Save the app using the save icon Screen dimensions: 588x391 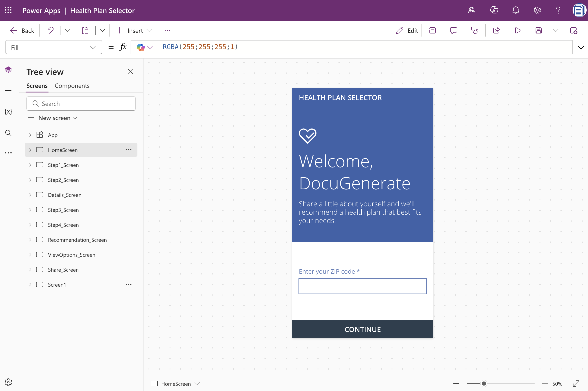(x=539, y=30)
